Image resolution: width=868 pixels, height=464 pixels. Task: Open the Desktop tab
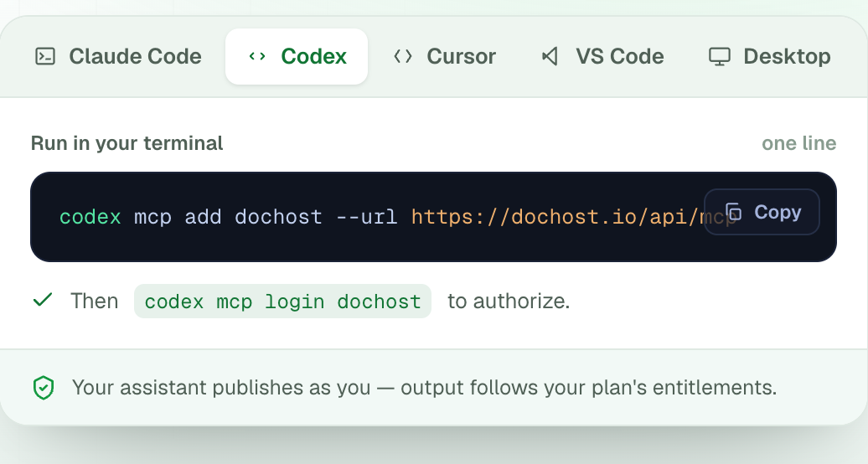[x=769, y=56]
